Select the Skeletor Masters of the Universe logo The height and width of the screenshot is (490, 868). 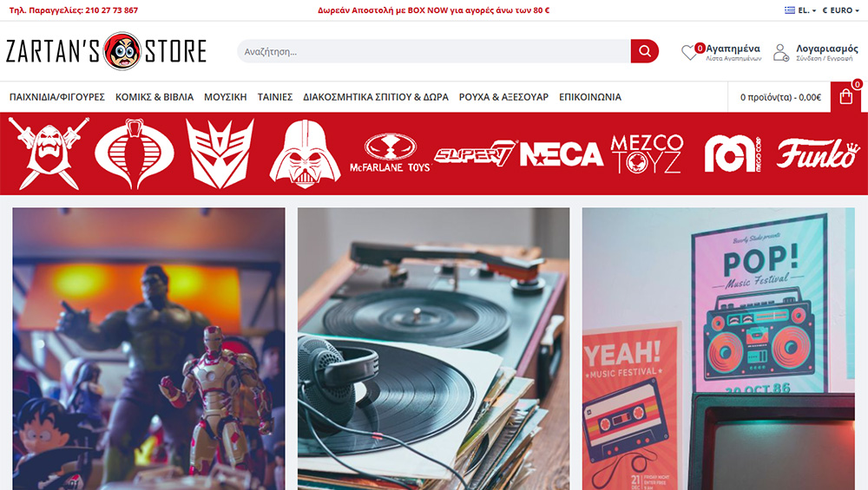[49, 154]
